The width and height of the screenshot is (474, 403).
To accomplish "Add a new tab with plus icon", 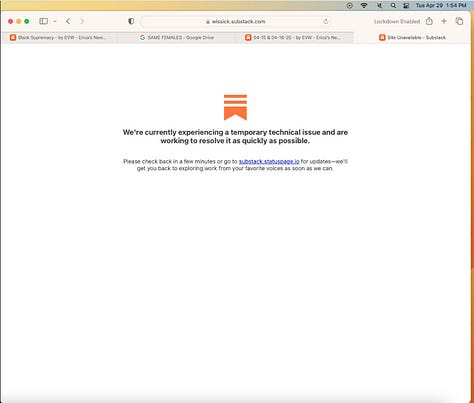I will [x=444, y=21].
